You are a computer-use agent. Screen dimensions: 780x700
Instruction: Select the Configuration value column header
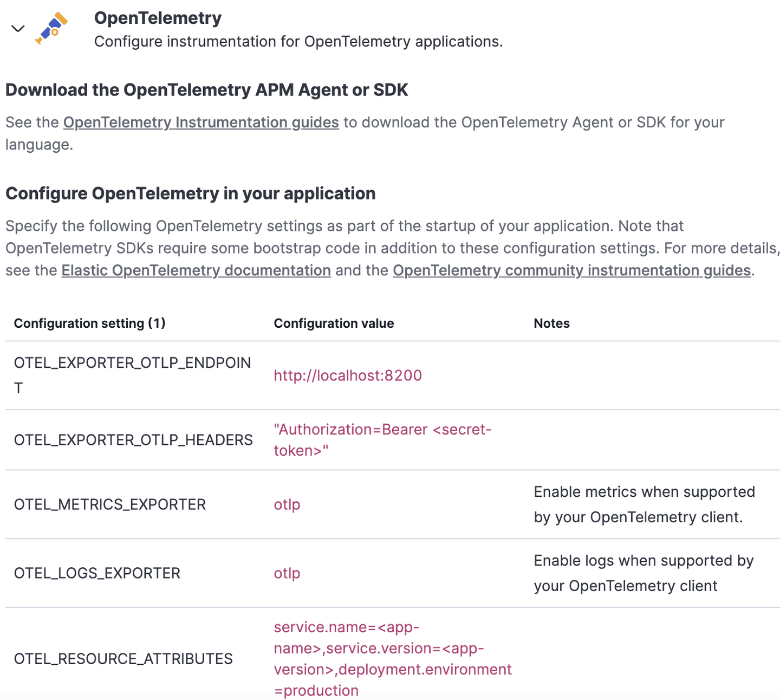(x=334, y=323)
